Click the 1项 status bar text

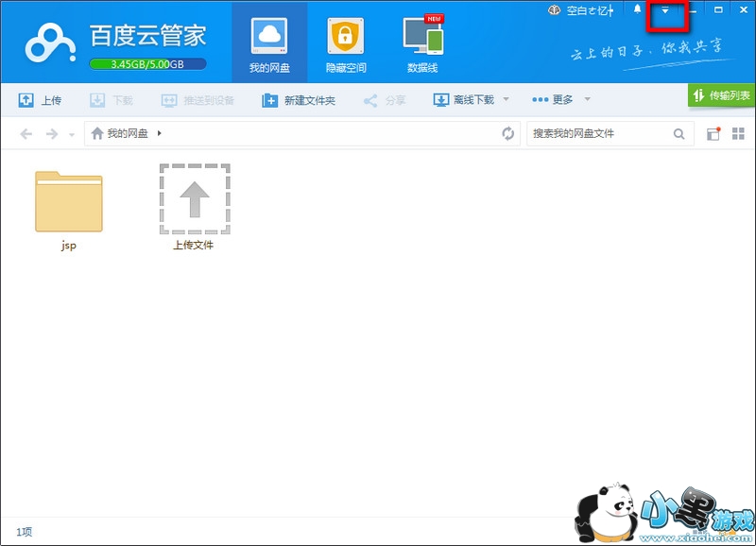point(25,532)
